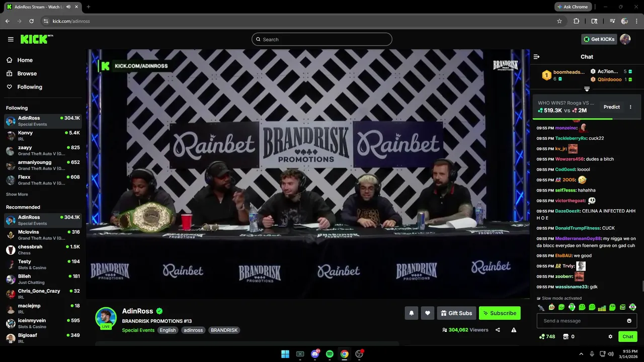Open Spotify from the taskbar
This screenshot has width=644, height=362.
(x=330, y=354)
